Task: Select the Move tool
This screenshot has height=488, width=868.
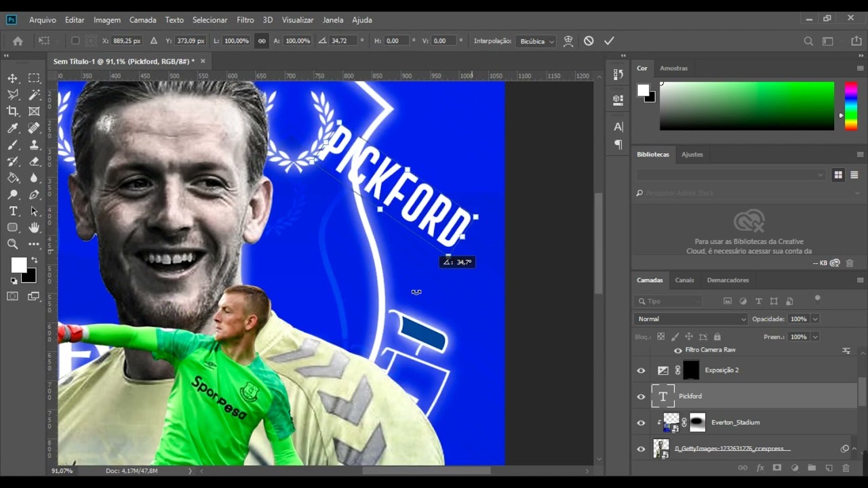Action: (13, 78)
